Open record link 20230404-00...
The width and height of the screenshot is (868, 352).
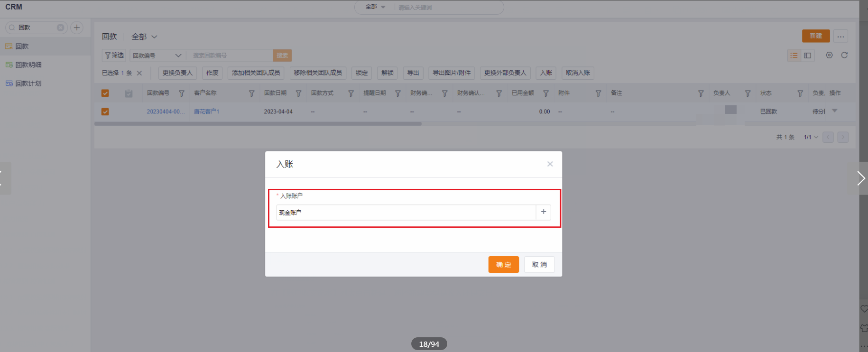(x=166, y=111)
